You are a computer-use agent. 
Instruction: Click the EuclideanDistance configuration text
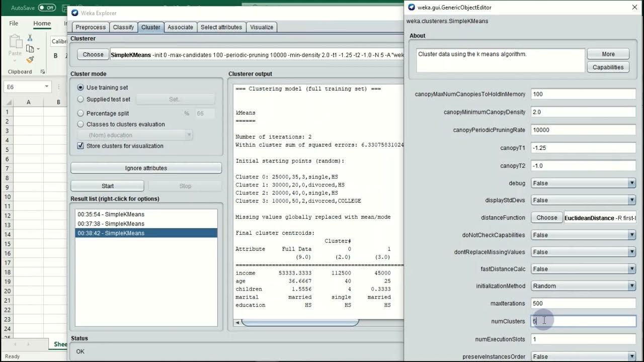[600, 218]
